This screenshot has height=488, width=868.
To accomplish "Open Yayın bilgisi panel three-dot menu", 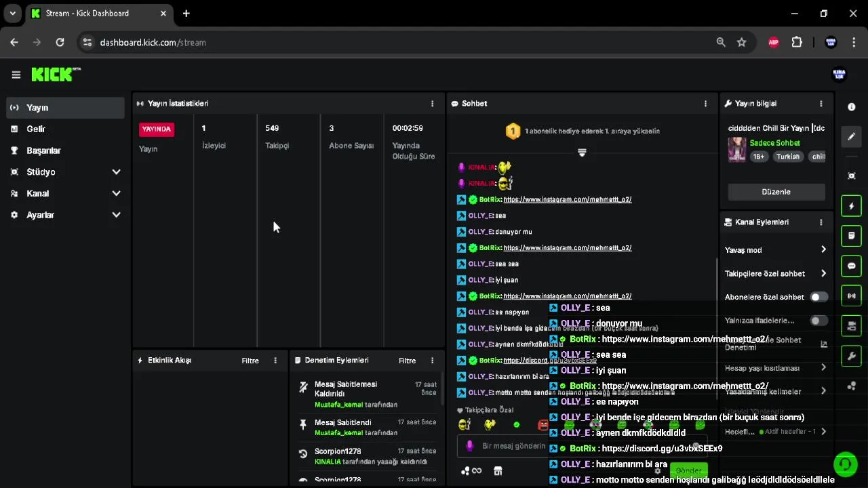I will click(821, 104).
